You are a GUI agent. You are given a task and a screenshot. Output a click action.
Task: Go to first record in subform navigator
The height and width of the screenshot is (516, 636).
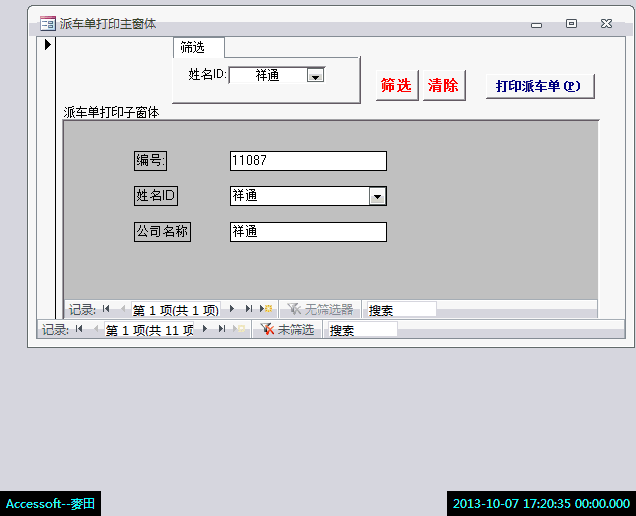click(x=106, y=309)
